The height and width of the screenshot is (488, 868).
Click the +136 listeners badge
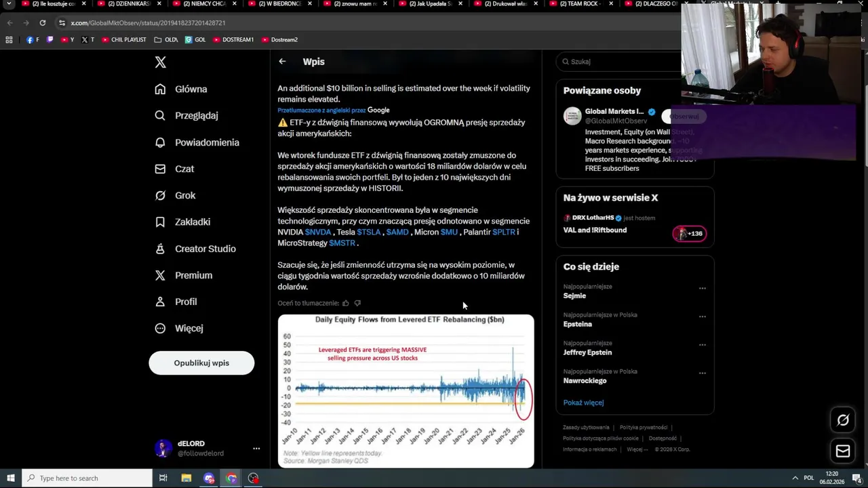pos(690,234)
